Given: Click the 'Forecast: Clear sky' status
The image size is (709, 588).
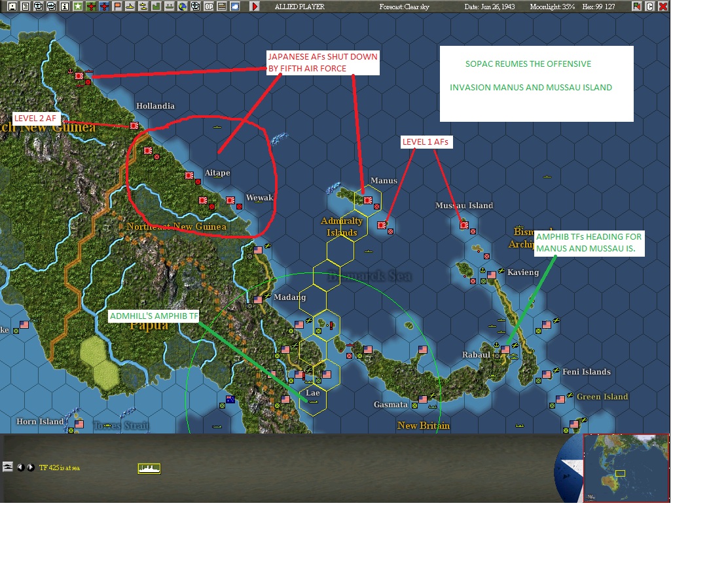Looking at the screenshot, I should point(404,7).
